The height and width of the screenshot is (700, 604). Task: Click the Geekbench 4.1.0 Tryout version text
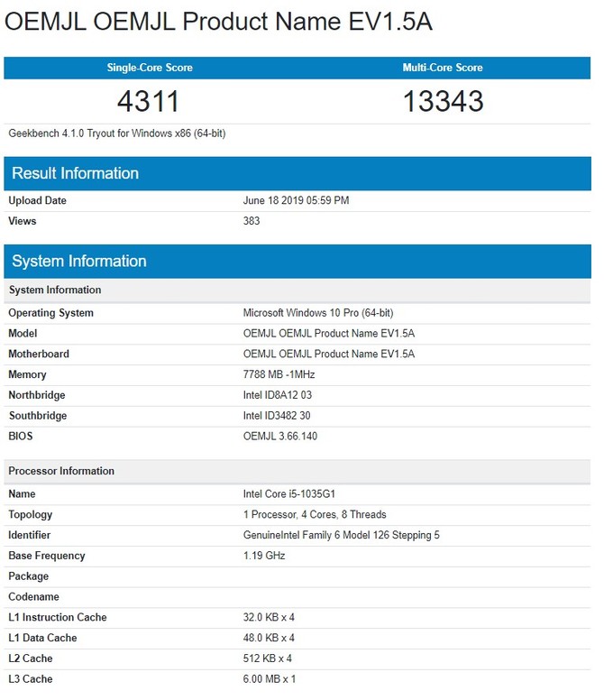(117, 134)
